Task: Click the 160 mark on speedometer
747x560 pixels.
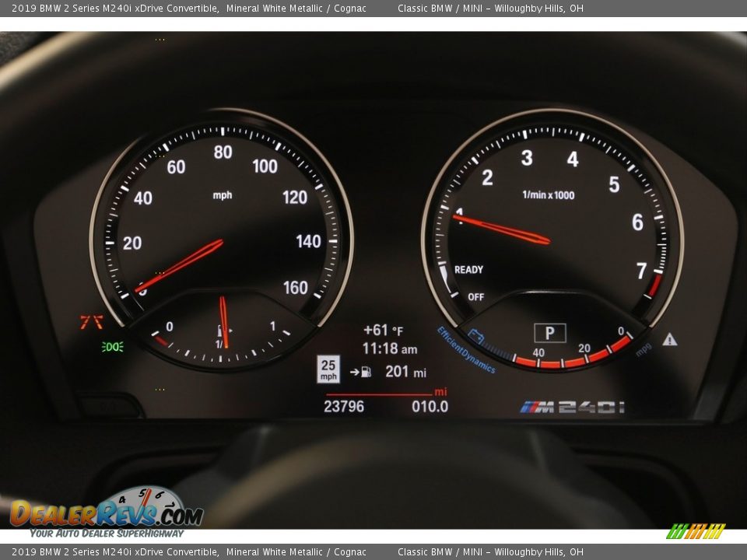Action: tap(296, 288)
